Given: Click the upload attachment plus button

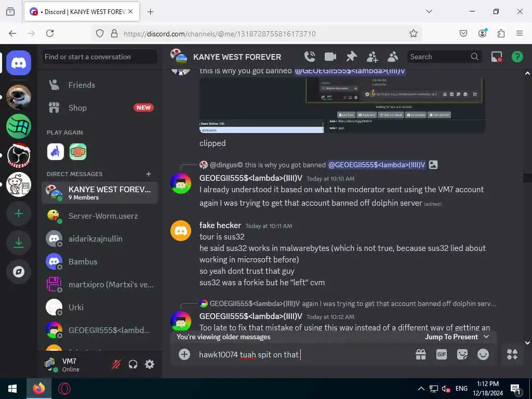Looking at the screenshot, I should 184,354.
